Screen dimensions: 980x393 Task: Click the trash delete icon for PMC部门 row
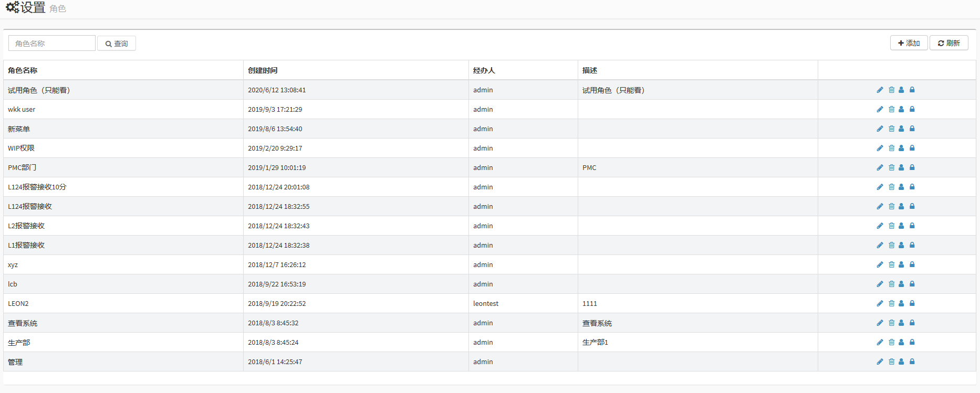pos(891,167)
